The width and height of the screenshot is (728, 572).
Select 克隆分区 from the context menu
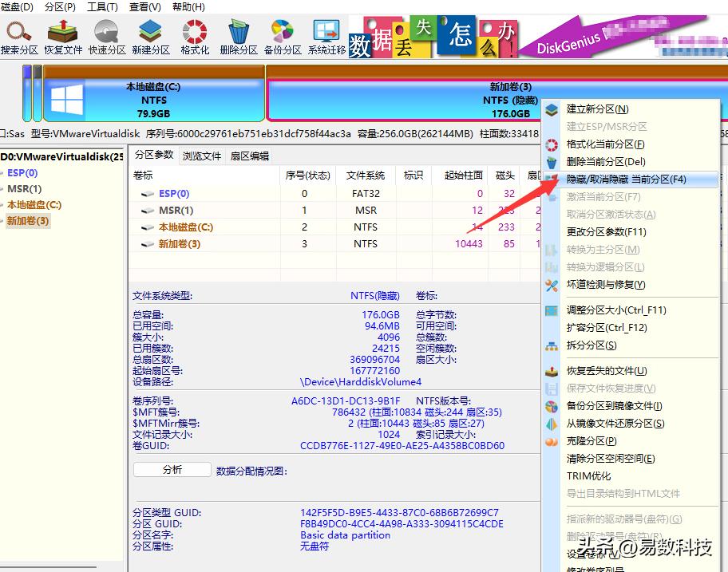591,441
